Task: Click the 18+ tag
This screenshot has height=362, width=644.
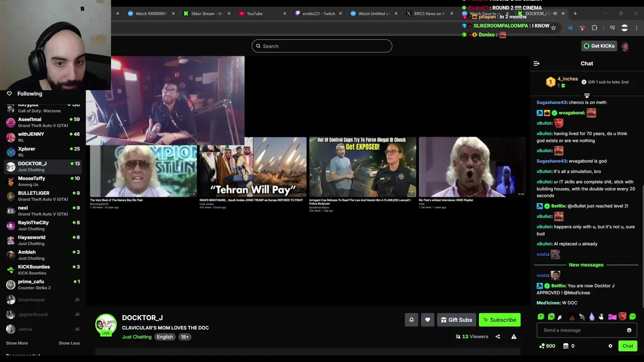Action: tap(185, 337)
